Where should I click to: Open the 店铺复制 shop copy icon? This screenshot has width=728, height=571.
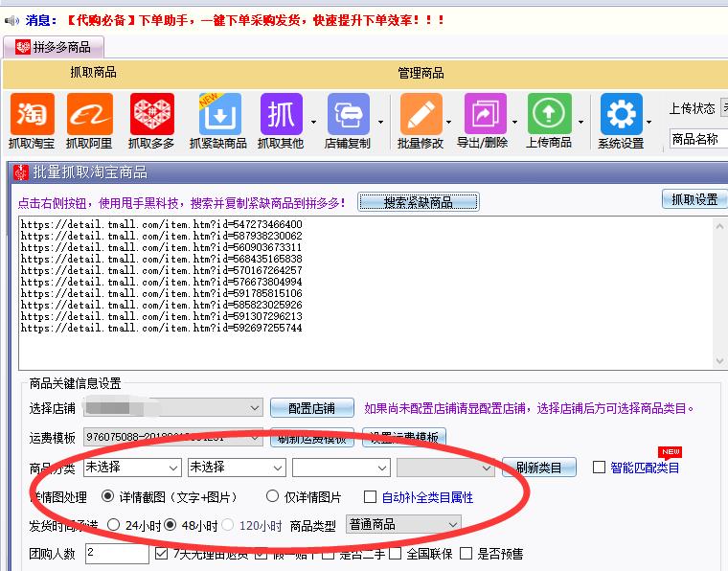[349, 114]
